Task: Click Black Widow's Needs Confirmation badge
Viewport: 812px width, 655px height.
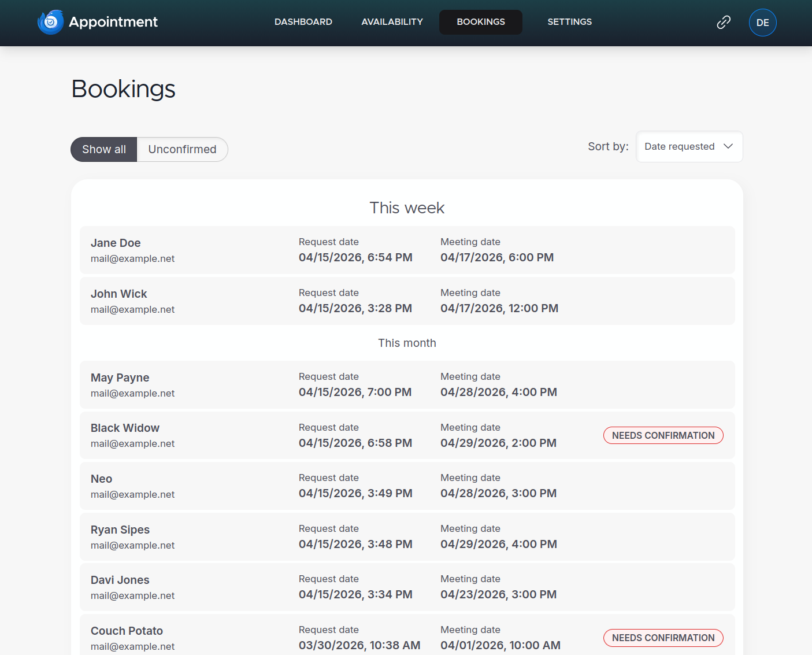Action: point(663,435)
